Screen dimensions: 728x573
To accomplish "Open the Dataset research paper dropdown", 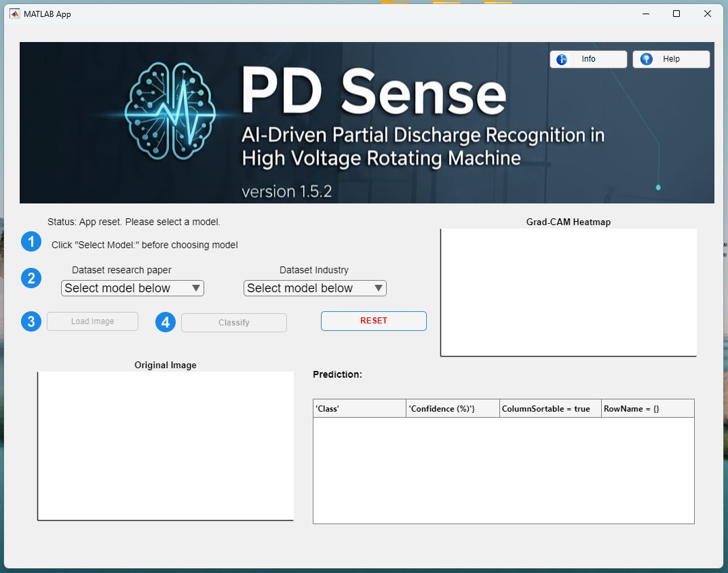I will pos(132,288).
